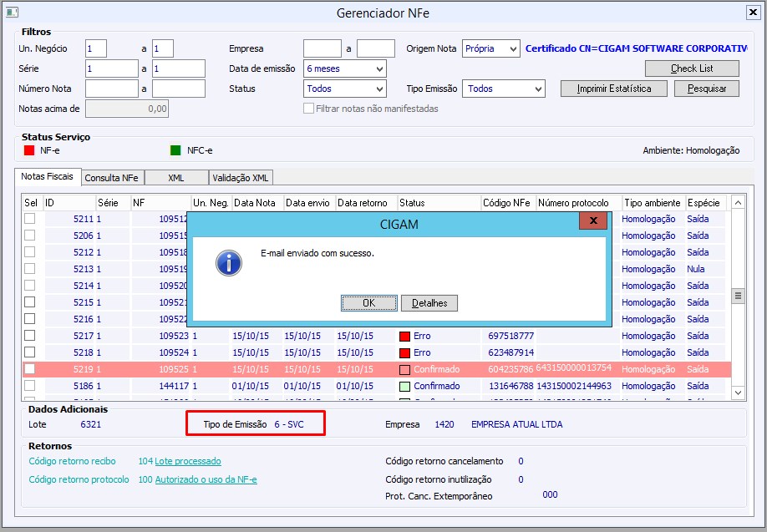The image size is (767, 532).
Task: Tick the checkbox for row 5215
Action: pyautogui.click(x=30, y=301)
